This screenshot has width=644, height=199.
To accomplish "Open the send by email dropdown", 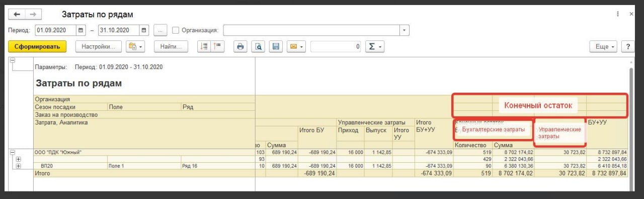I will 296,46.
